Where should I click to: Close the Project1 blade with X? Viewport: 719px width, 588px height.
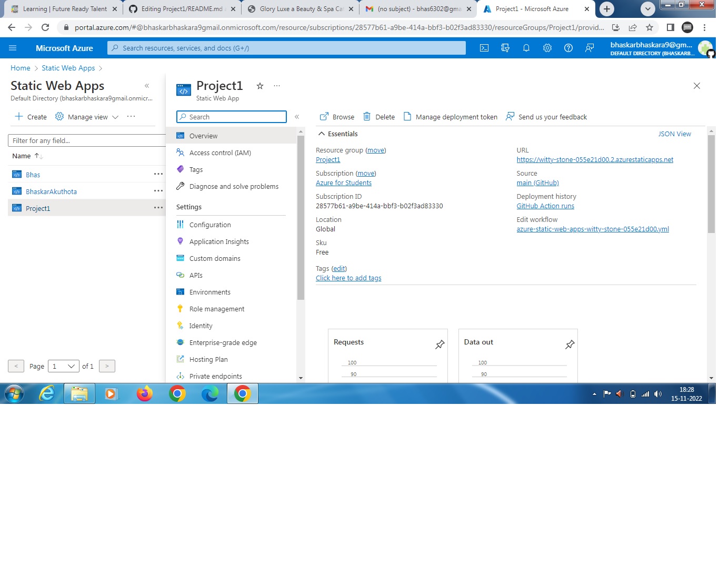697,86
